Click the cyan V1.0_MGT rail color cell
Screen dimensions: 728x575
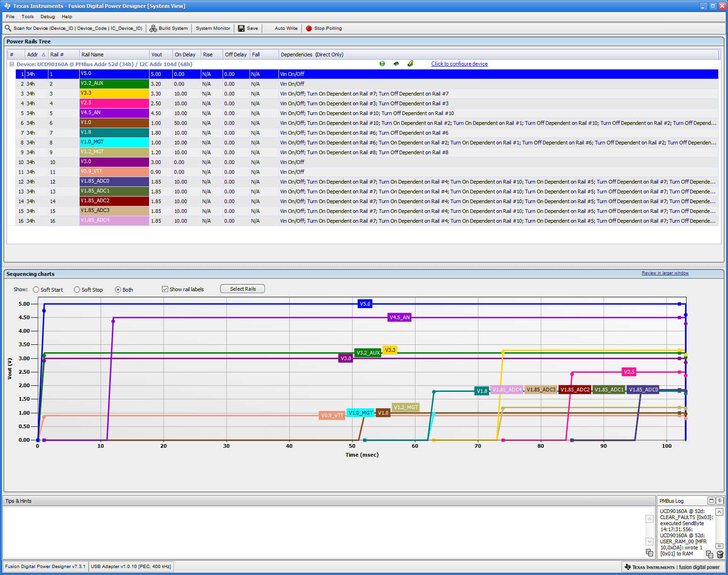[114, 143]
